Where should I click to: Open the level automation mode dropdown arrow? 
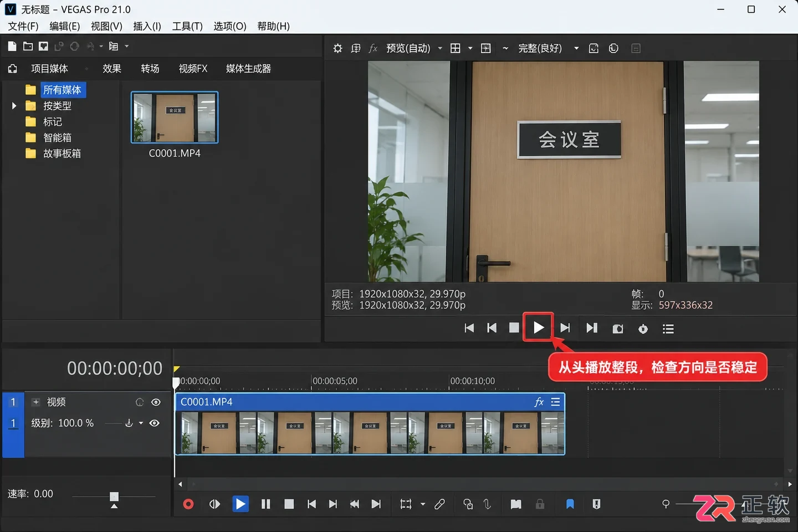[141, 423]
